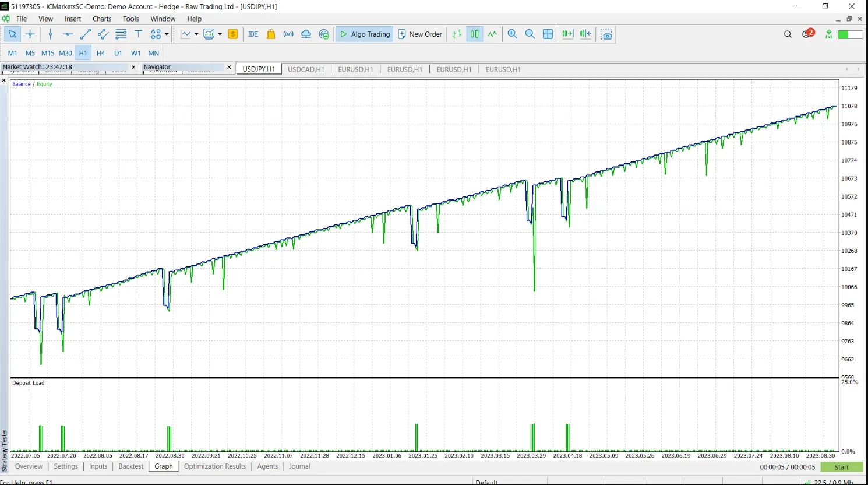Open a New Order
This screenshot has width=868, height=485.
tap(420, 34)
